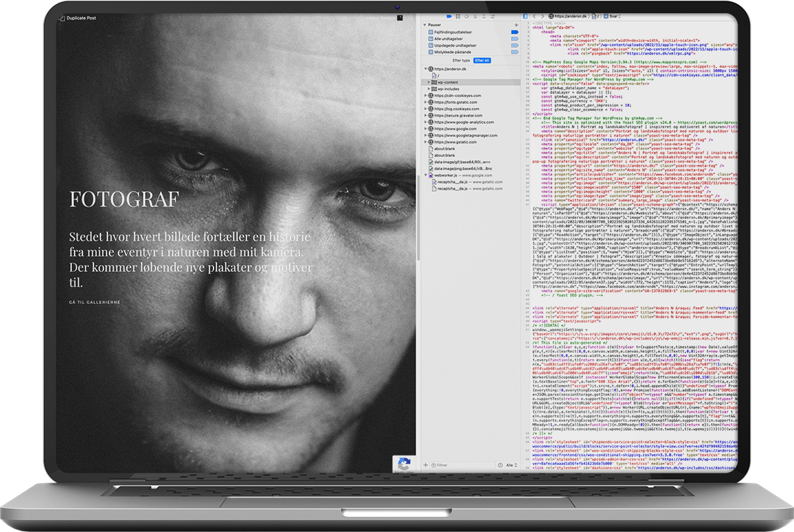This screenshot has width=794, height=532.
Task: Click the Fejlfindingsudtalelser row icon
Action: [431, 32]
